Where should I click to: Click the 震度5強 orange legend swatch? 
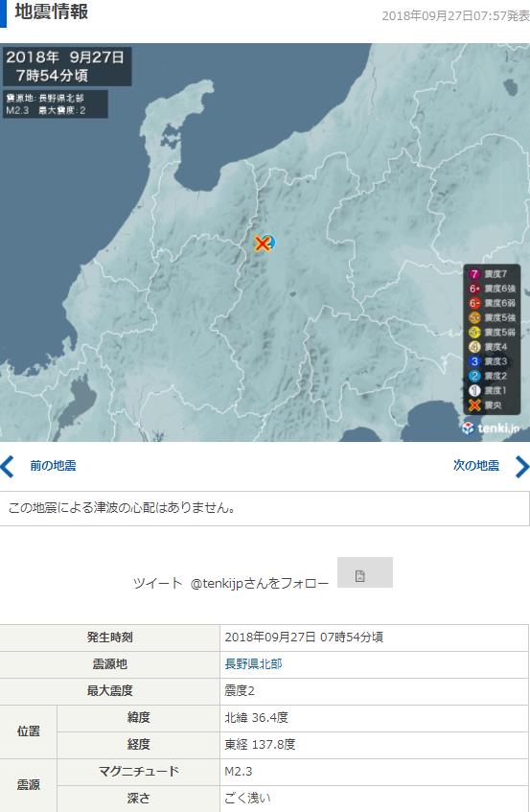click(x=474, y=317)
